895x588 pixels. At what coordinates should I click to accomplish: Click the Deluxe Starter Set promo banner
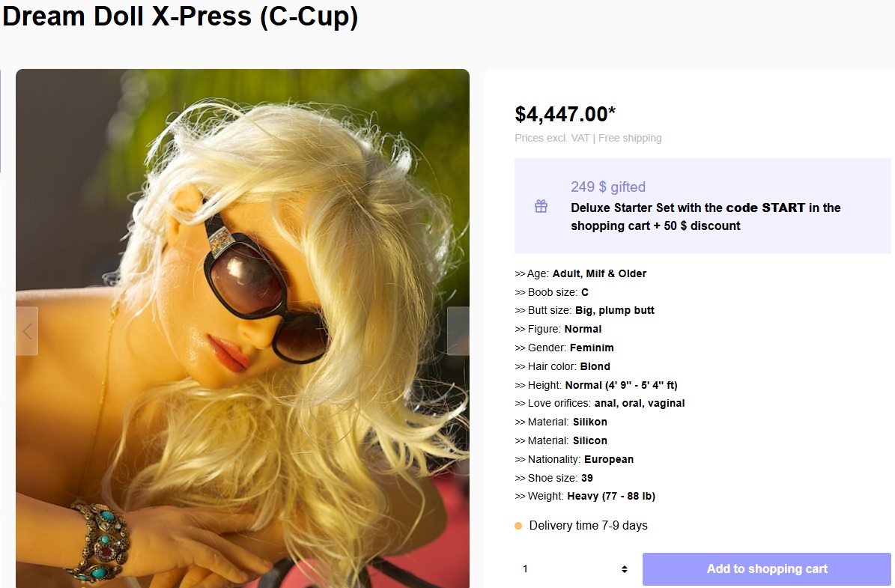(x=703, y=206)
